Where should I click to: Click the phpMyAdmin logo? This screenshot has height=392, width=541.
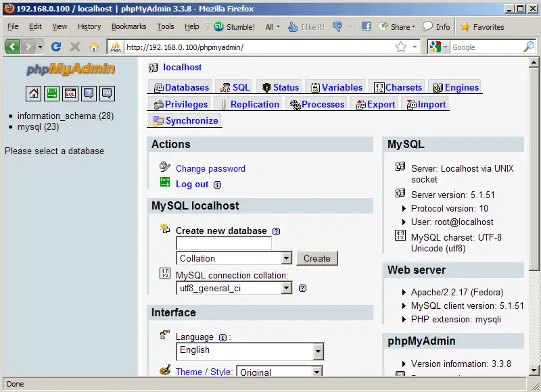tap(71, 69)
